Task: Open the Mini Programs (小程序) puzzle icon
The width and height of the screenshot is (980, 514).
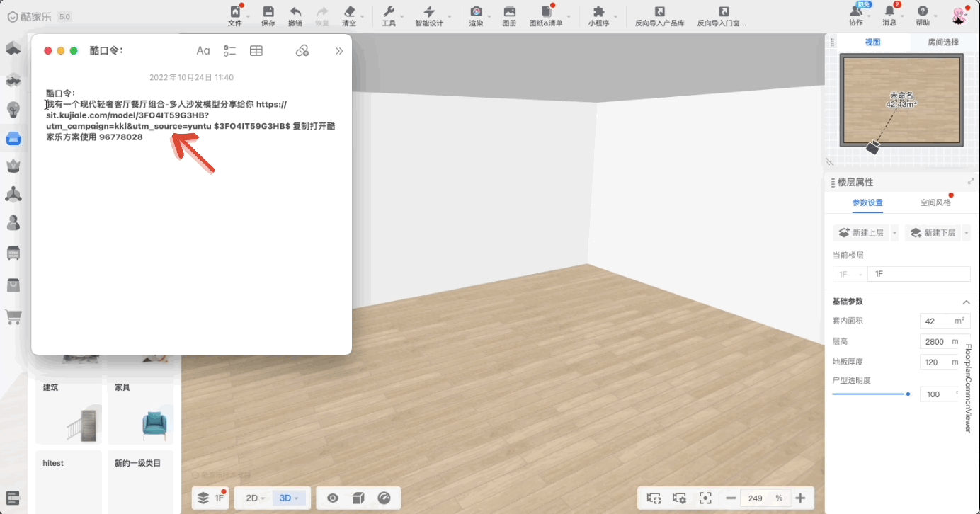Action: (598, 12)
